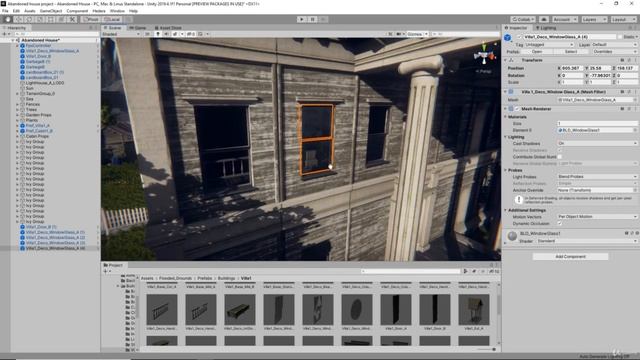Toggle the Dynamic Occlusion checkbox
The width and height of the screenshot is (640, 360).
560,223
